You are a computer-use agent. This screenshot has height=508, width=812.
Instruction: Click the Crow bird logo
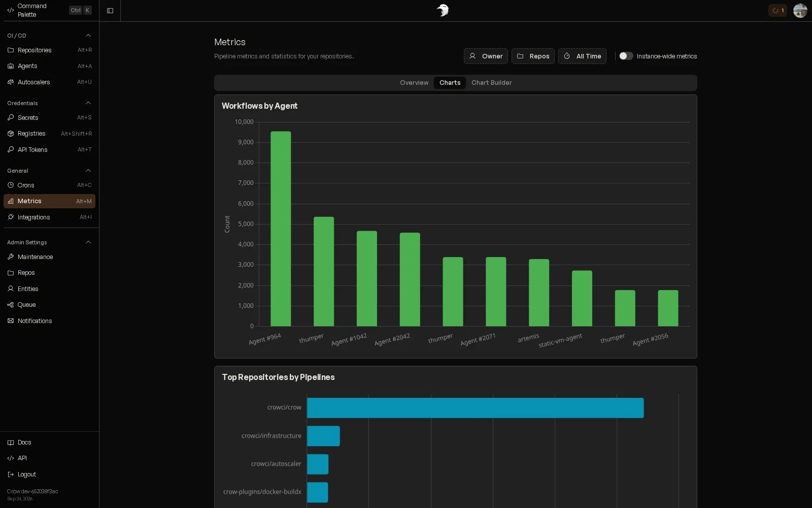(x=443, y=10)
